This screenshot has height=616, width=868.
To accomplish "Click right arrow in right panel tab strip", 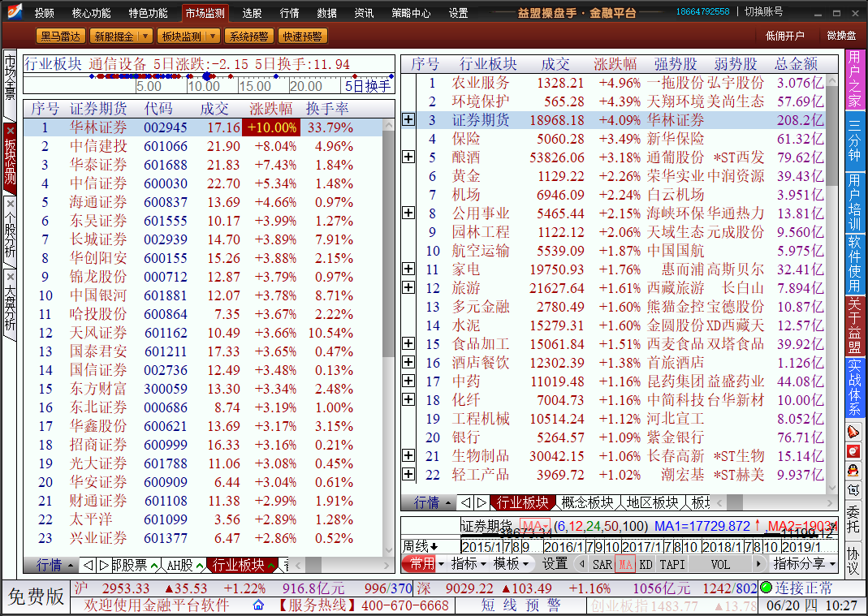I will tap(482, 502).
